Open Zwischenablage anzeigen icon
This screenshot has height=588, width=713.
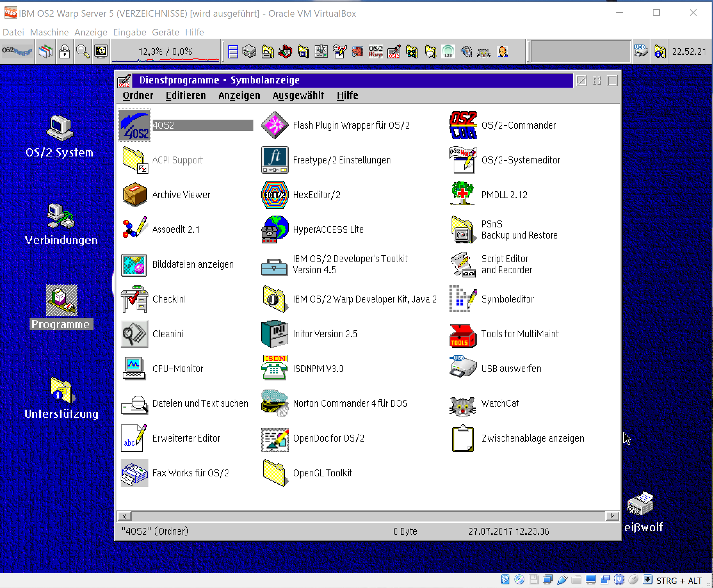(463, 438)
